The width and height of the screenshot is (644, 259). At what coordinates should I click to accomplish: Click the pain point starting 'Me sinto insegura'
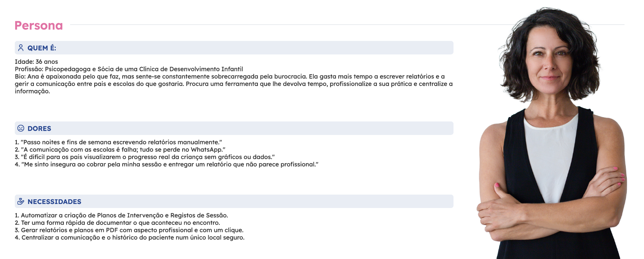pyautogui.click(x=166, y=164)
